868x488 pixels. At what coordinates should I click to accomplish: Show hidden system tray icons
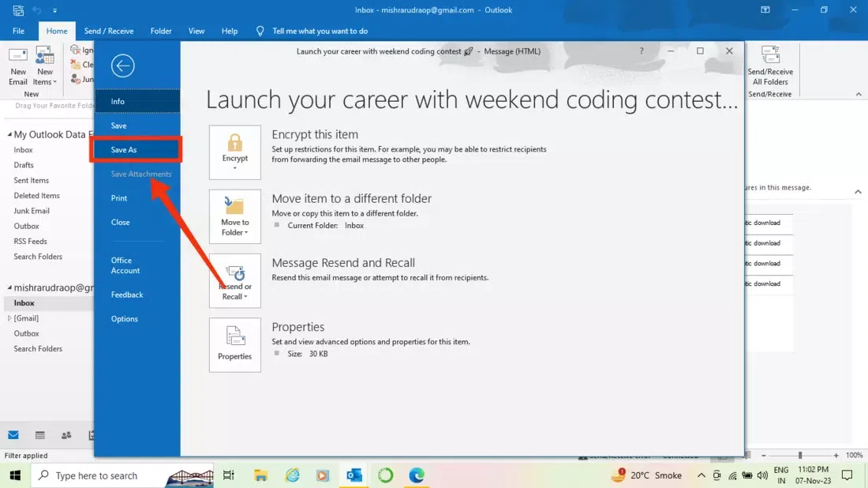tap(701, 475)
